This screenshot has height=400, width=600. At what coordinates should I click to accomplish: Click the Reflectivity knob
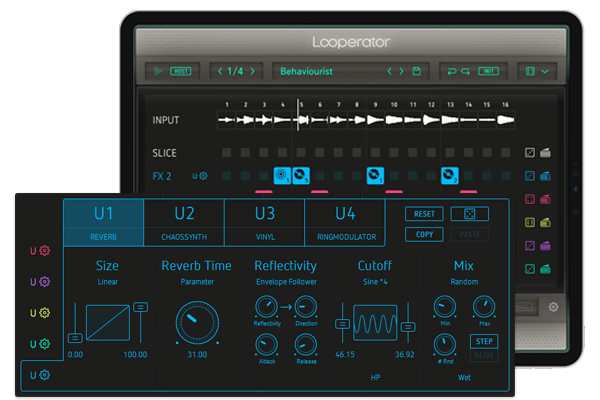(x=266, y=306)
